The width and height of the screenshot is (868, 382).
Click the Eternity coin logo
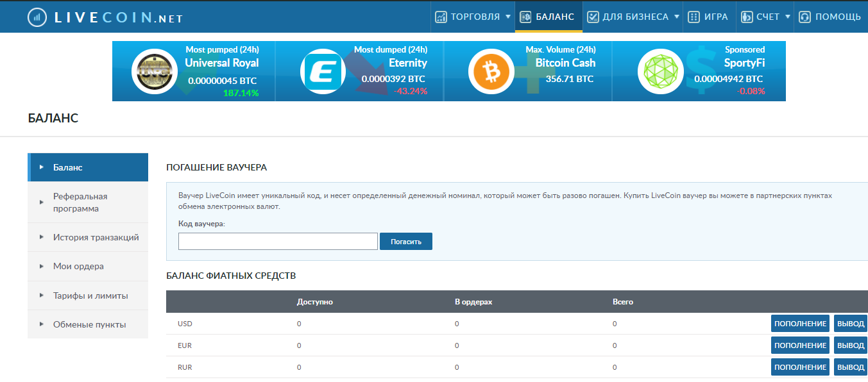pos(324,71)
